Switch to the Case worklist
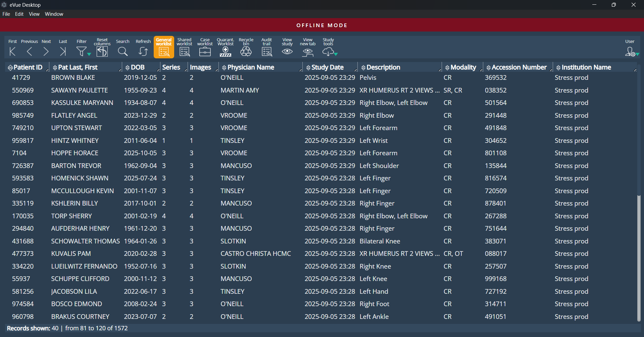This screenshot has height=337, width=644. click(205, 51)
